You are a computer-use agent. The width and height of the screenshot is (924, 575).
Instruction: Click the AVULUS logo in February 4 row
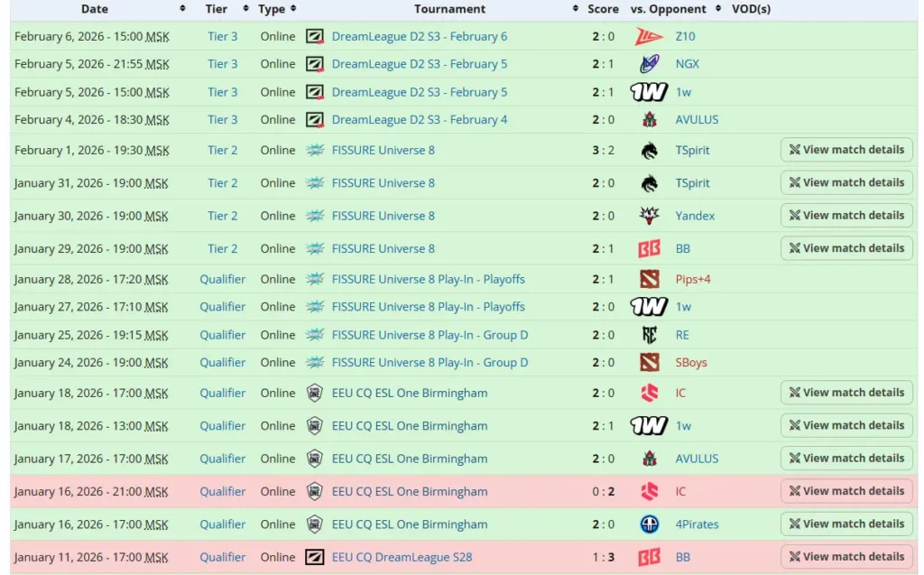[649, 119]
